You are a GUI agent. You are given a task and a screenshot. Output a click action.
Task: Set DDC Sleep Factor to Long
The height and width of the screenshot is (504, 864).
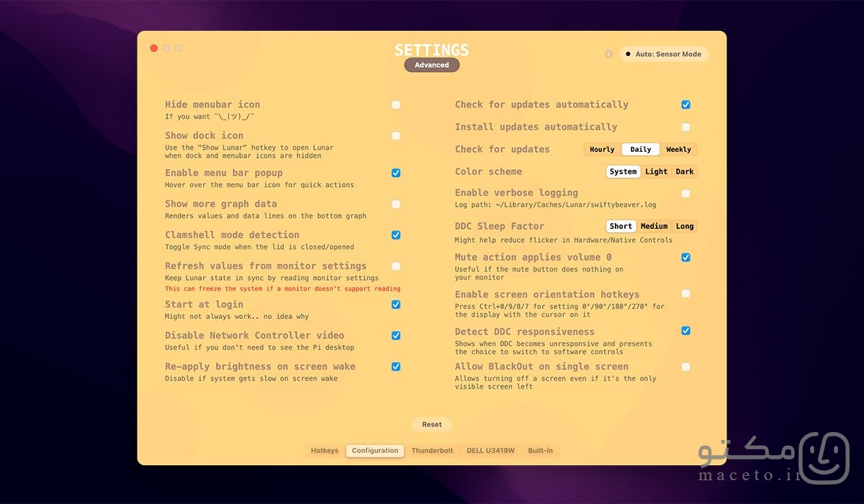pyautogui.click(x=685, y=226)
